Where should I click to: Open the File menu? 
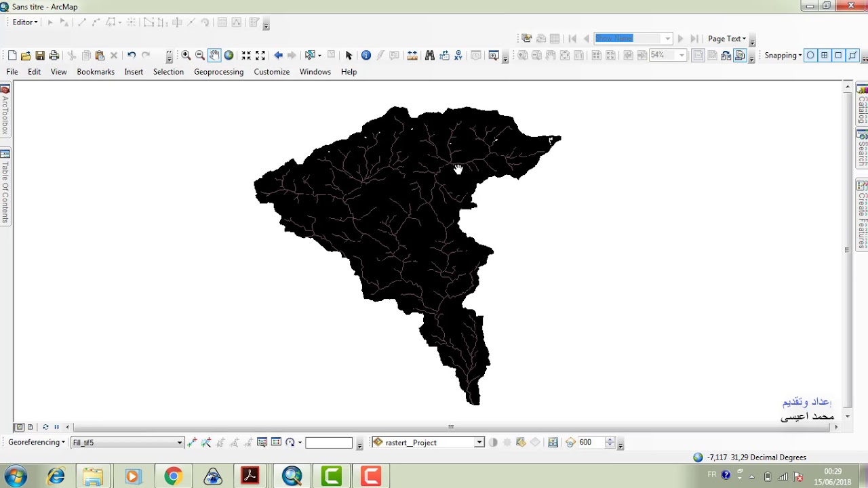click(x=12, y=72)
